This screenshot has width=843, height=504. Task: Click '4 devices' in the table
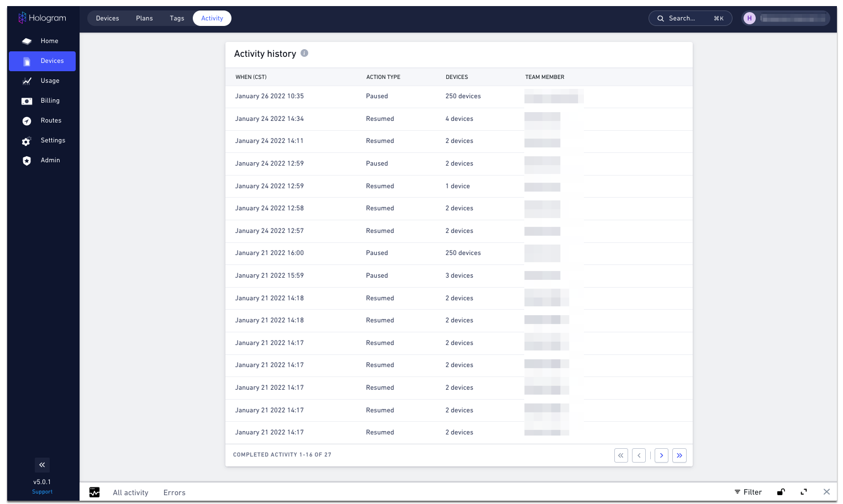(x=459, y=119)
